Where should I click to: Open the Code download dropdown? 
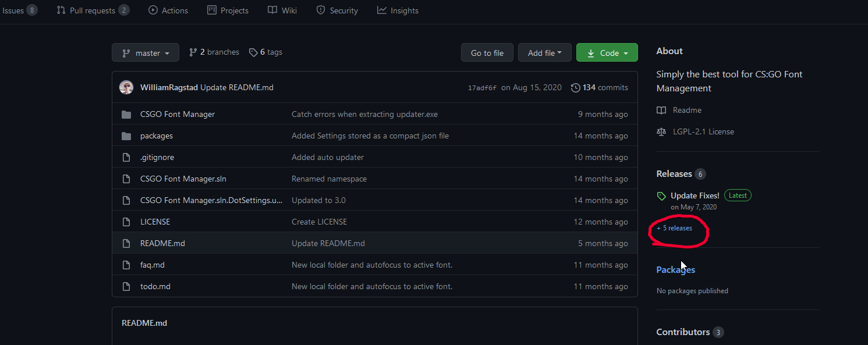coord(607,52)
